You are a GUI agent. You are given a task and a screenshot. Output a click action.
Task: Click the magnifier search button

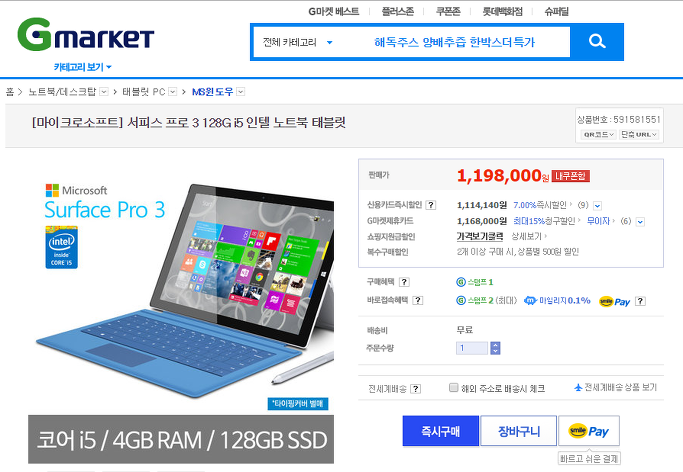(597, 42)
